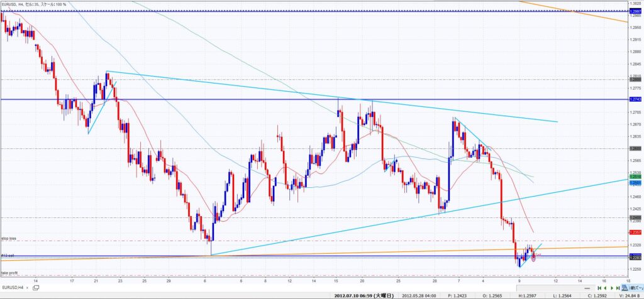Click the 1.2997 blue price tag
The image size is (644, 299).
point(636,12)
